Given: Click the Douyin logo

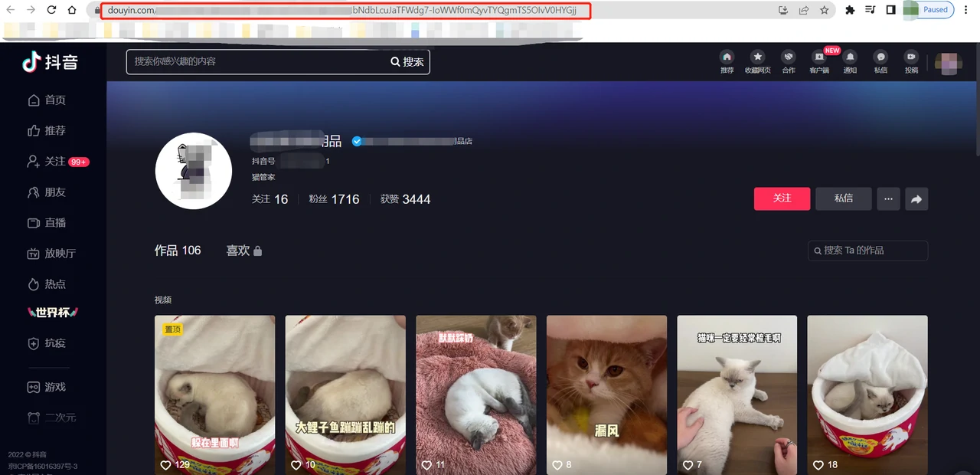Looking at the screenshot, I should [x=51, y=62].
